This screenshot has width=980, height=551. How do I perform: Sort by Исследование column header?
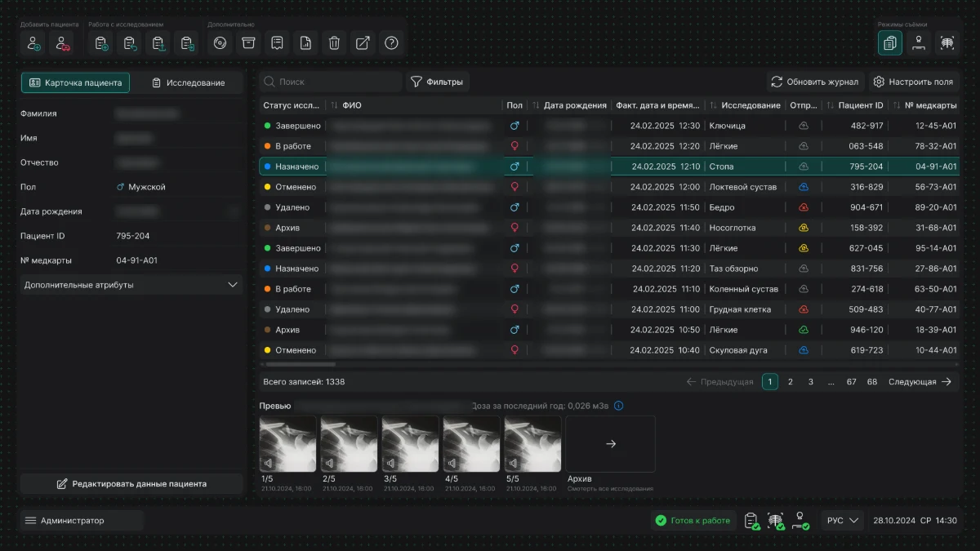click(744, 105)
